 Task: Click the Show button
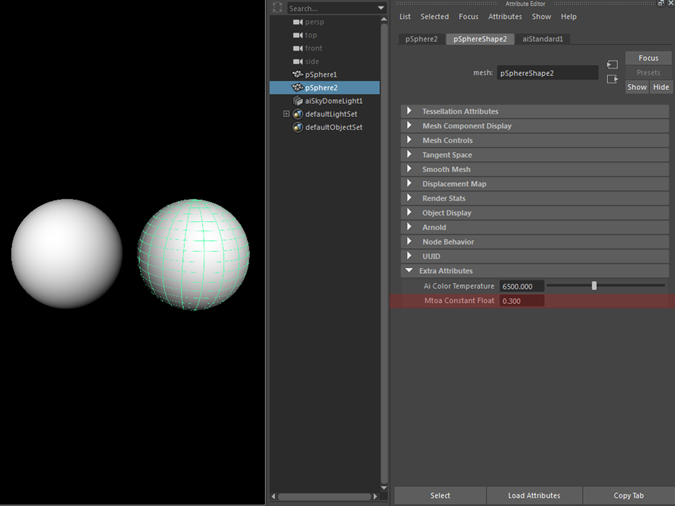pos(637,87)
